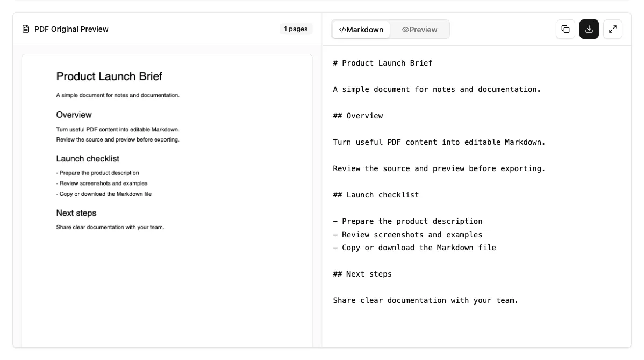The image size is (644, 360).
Task: Click markdown line '– Review screenshots and examples'
Action: [x=407, y=235]
